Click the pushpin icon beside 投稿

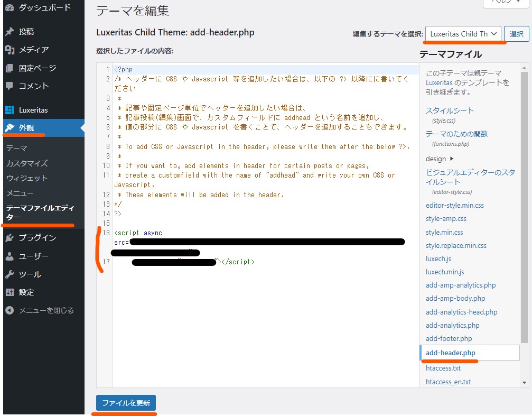coord(10,32)
